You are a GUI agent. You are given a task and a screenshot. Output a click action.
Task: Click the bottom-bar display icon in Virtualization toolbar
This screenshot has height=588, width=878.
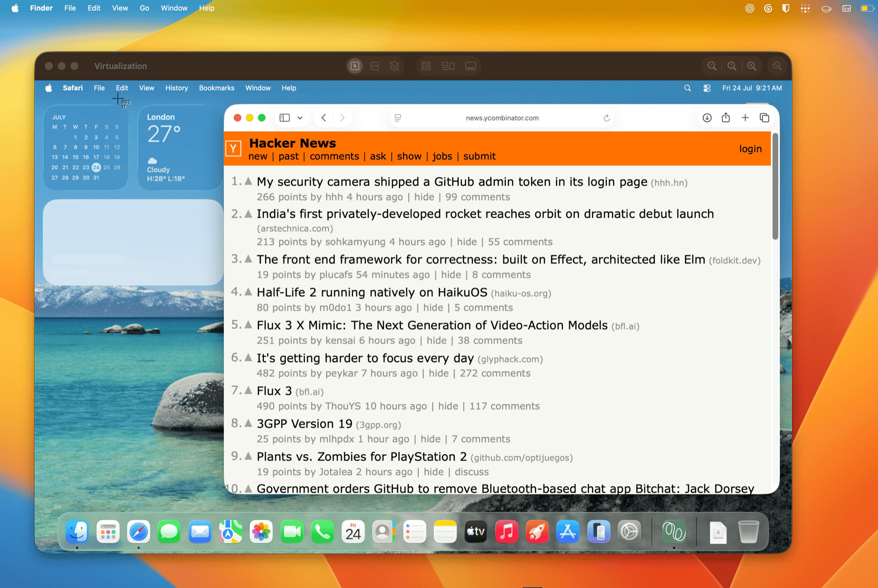[x=471, y=66]
